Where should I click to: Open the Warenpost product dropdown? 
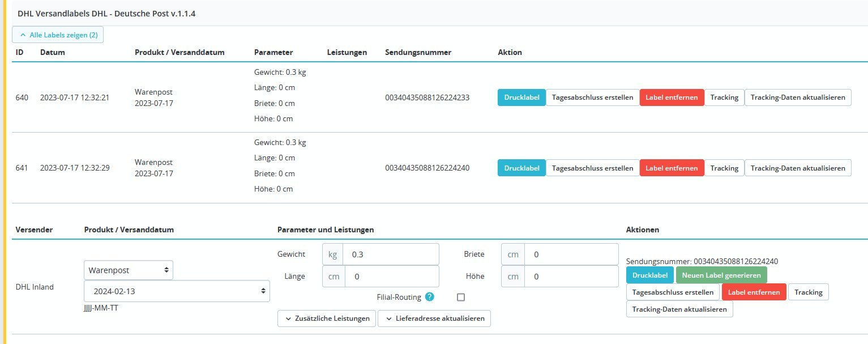point(129,270)
